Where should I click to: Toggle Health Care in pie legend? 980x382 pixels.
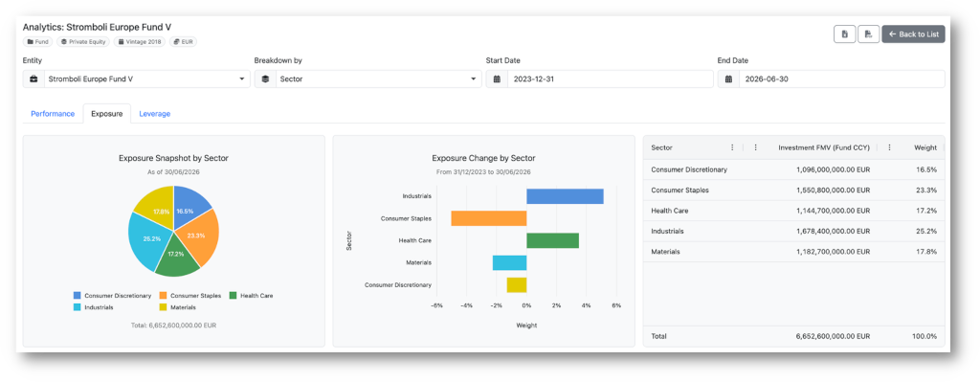252,295
